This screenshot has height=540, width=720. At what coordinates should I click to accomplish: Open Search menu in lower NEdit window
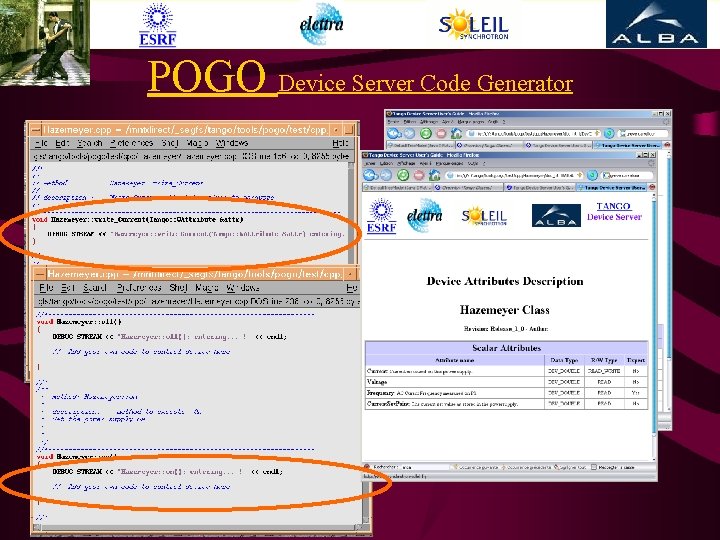point(95,287)
